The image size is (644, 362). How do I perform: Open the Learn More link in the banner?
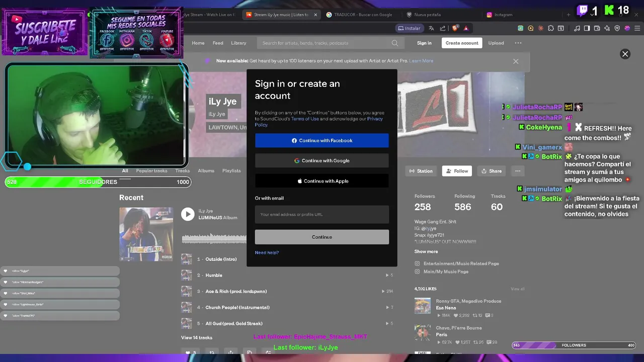pyautogui.click(x=421, y=61)
